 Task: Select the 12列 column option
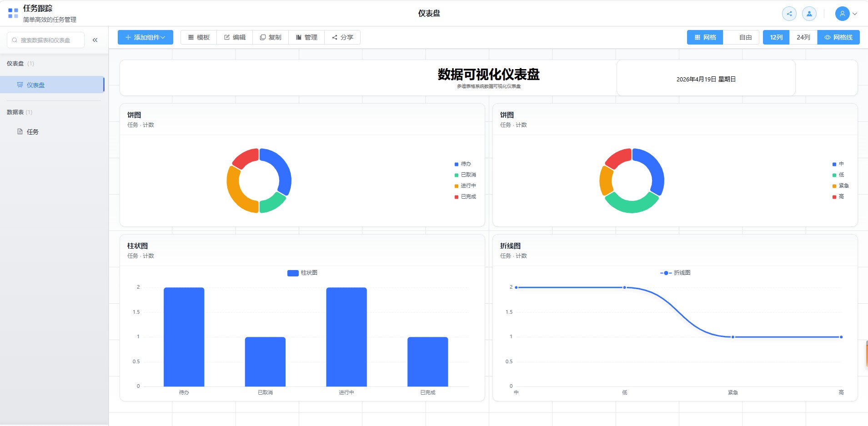coord(776,37)
